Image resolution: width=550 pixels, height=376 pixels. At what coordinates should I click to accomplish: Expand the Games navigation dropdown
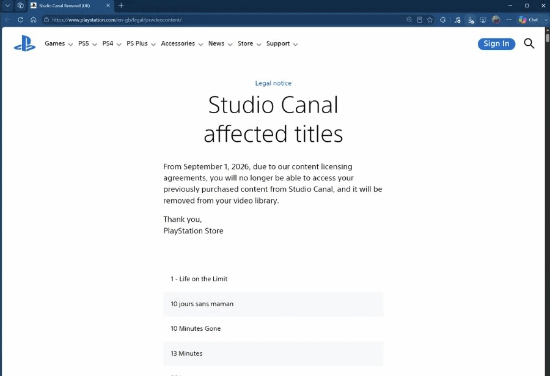(59, 44)
